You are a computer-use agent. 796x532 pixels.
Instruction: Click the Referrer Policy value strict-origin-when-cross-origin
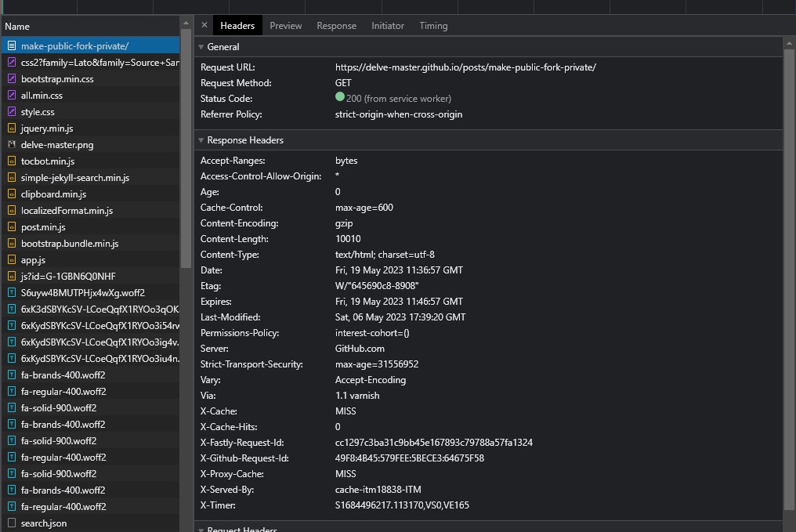[399, 114]
